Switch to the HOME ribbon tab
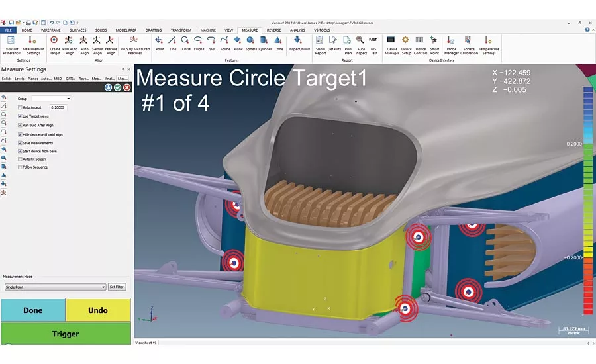596x364 pixels. (26, 30)
